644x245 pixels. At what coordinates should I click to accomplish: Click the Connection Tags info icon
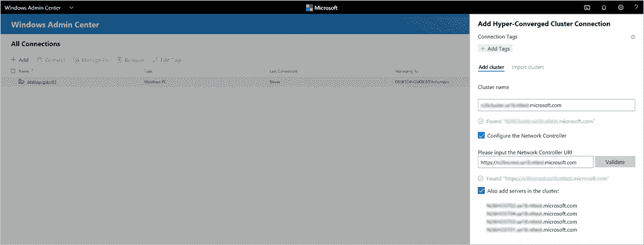[x=633, y=37]
